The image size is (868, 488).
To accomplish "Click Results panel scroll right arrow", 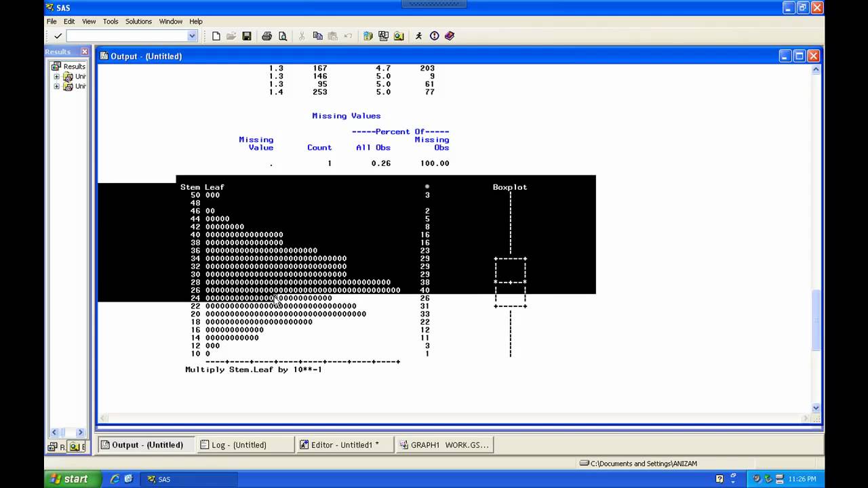I will (x=80, y=432).
